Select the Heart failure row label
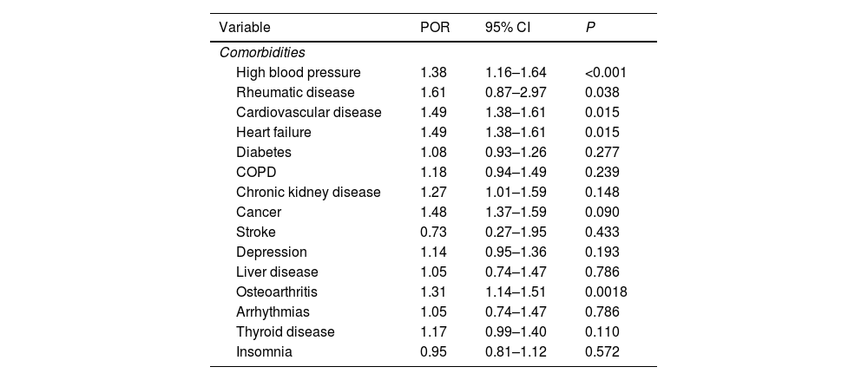 point(273,132)
